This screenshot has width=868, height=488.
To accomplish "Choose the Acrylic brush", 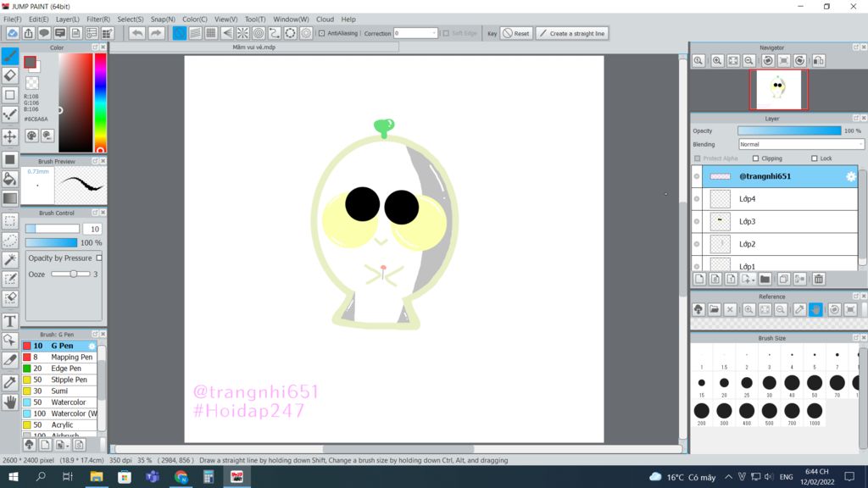I will [x=59, y=425].
